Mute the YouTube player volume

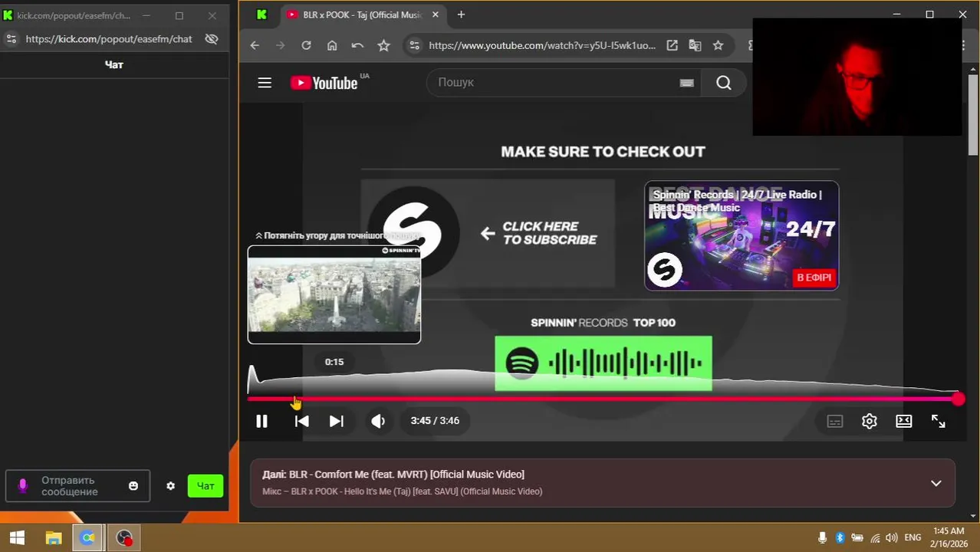(x=377, y=421)
